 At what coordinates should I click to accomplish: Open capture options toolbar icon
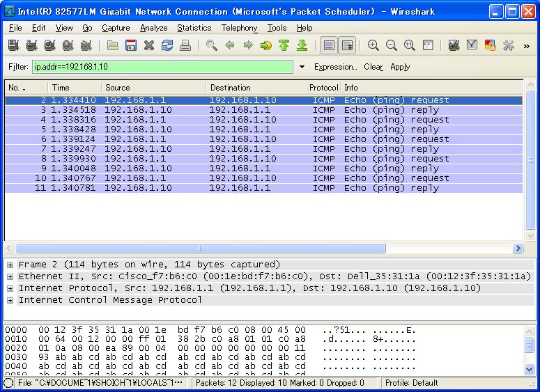coord(31,45)
